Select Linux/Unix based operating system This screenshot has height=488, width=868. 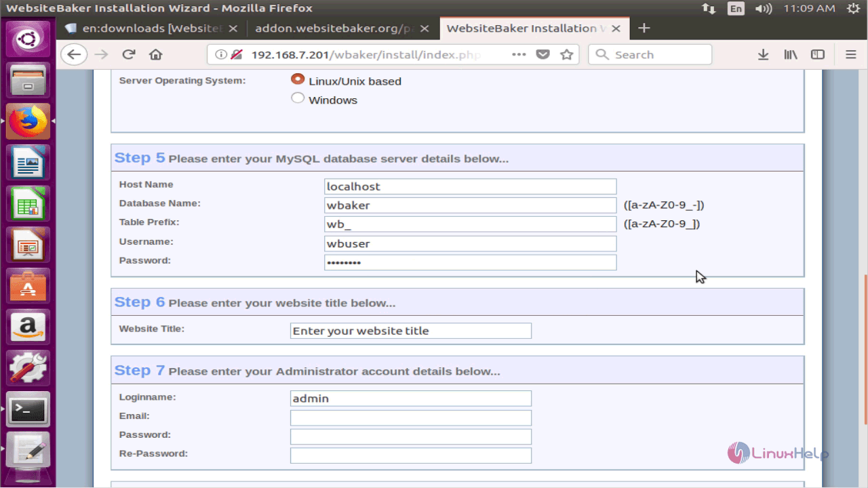pyautogui.click(x=298, y=79)
